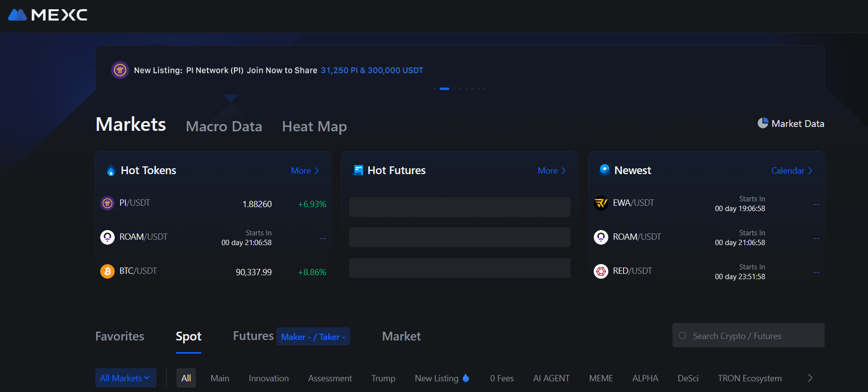The image size is (868, 392).
Task: Open the BTC/USDT pair row
Action: coord(213,272)
